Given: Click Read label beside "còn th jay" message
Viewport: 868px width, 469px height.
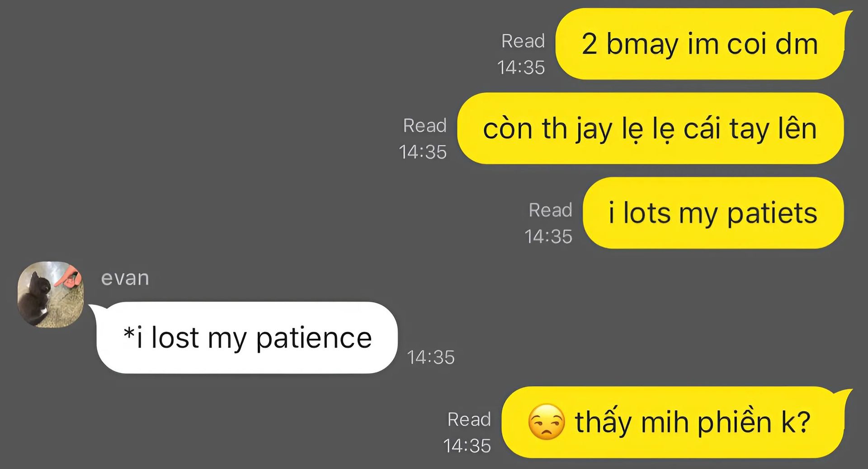Looking at the screenshot, I should [425, 126].
